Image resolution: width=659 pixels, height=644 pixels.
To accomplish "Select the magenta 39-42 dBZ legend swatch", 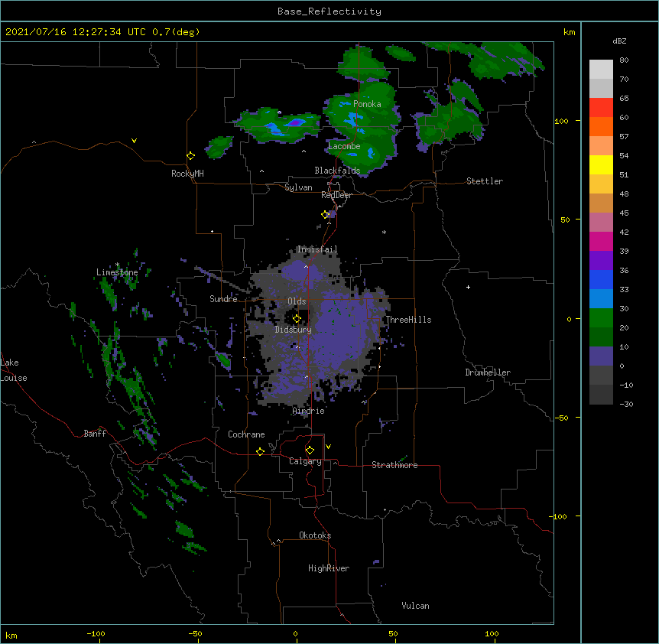I will pos(601,241).
